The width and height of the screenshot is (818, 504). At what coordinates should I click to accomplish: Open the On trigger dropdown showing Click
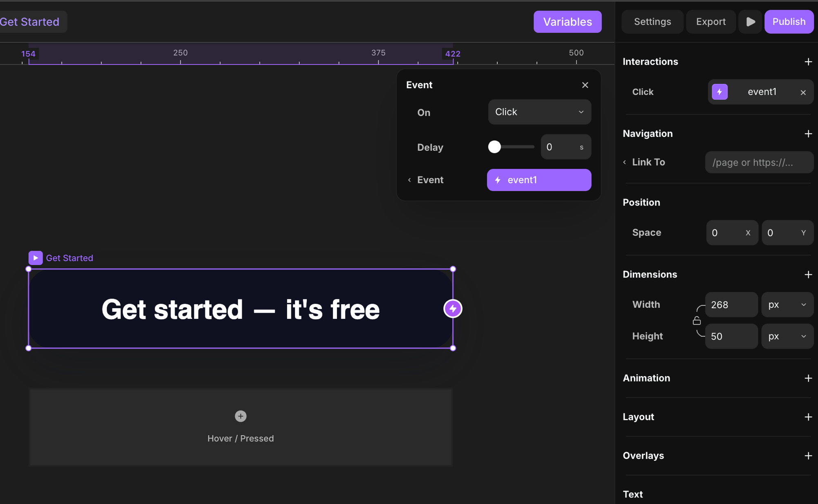coord(539,112)
